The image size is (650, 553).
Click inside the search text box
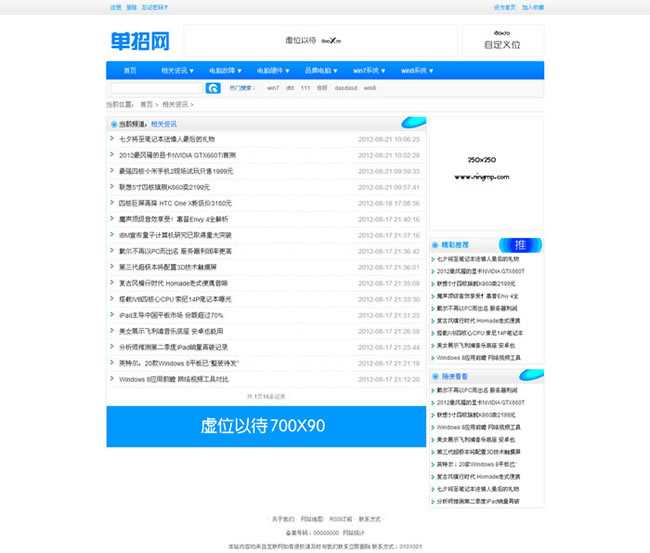click(157, 88)
